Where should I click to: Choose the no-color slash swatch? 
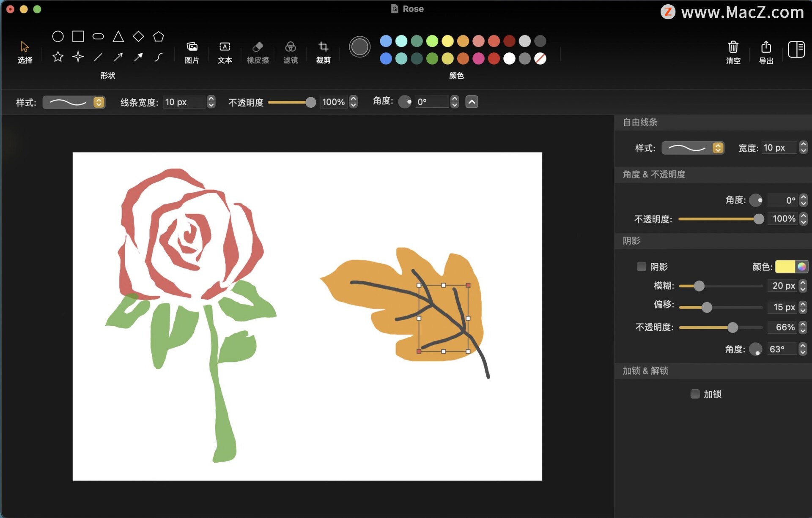coord(540,58)
